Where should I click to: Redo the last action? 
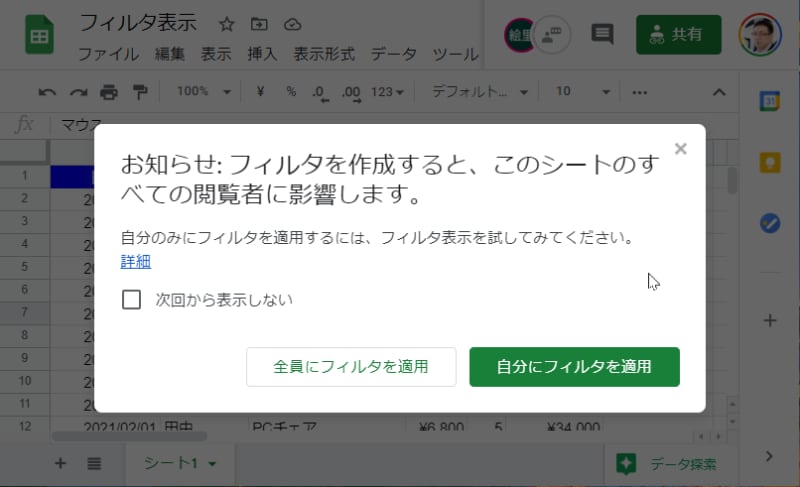78,92
